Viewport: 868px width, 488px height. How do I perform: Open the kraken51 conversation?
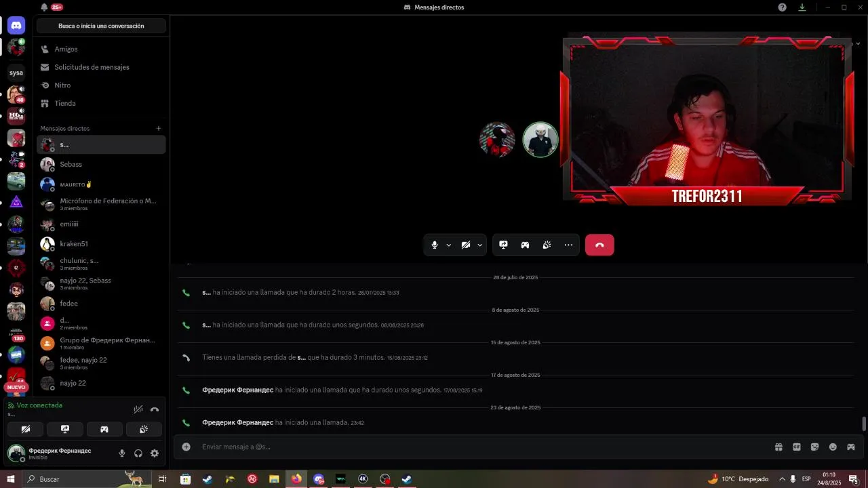tap(101, 244)
